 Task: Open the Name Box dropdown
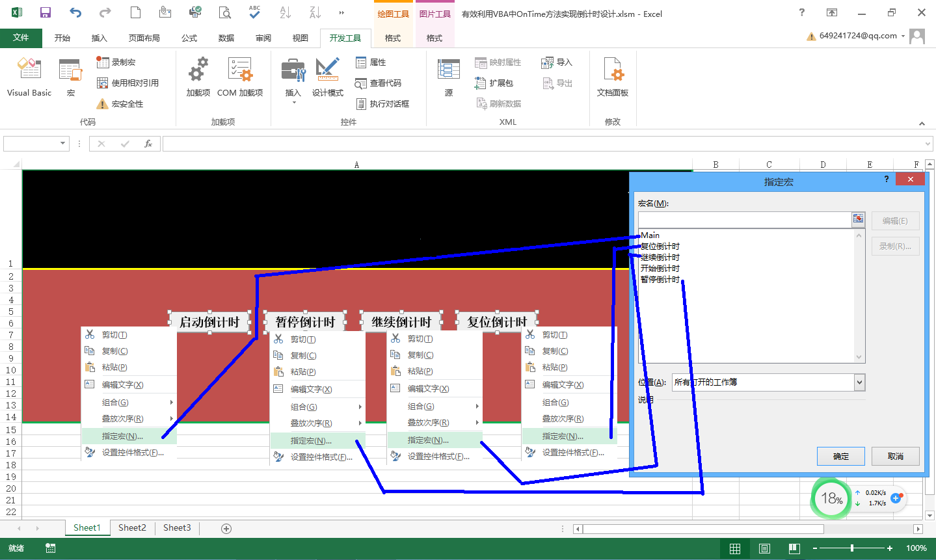click(63, 144)
